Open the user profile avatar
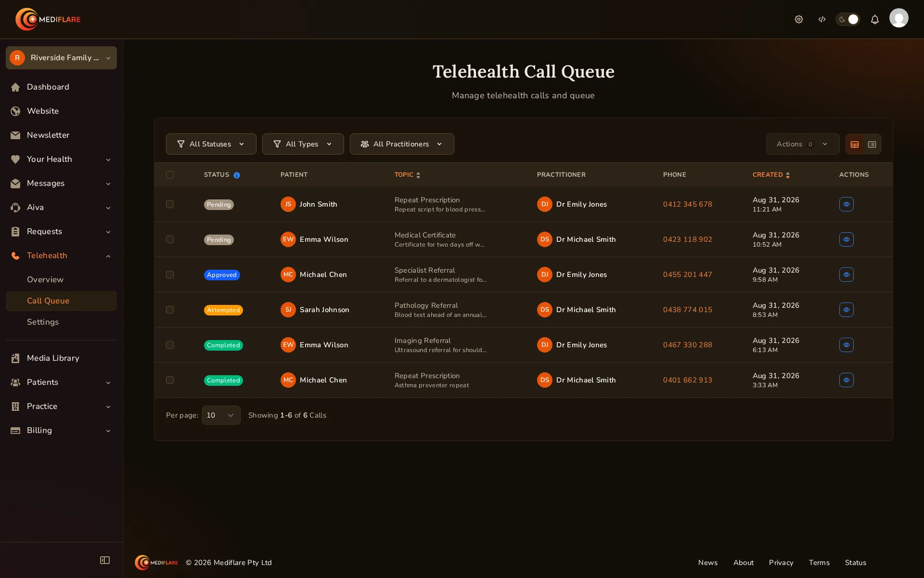 tap(898, 18)
